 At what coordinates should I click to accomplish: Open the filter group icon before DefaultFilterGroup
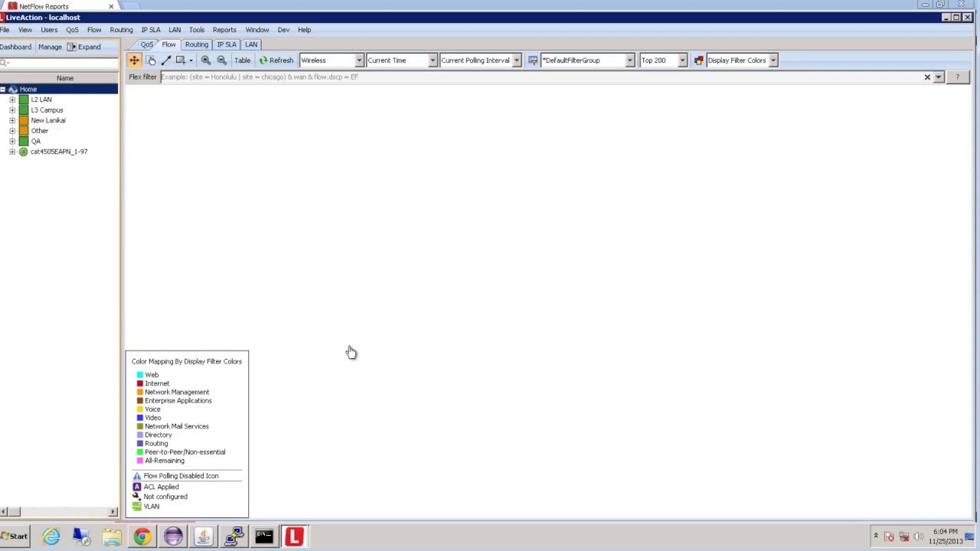[533, 60]
